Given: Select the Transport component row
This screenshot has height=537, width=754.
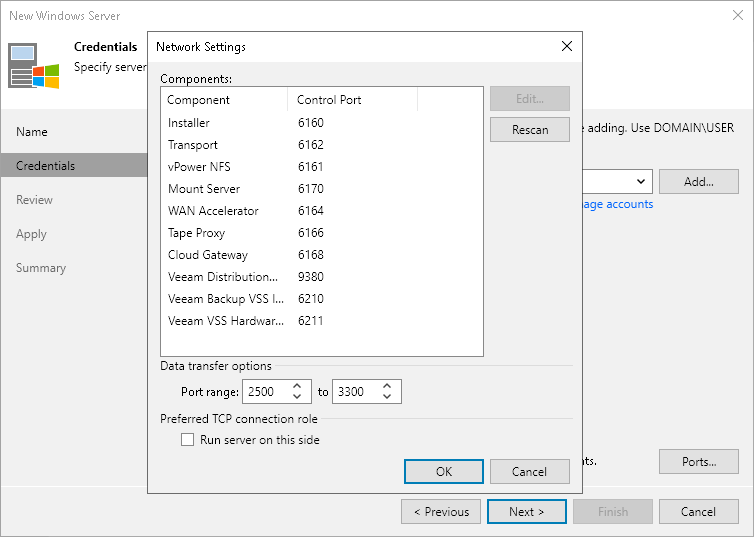Looking at the screenshot, I should tap(322, 145).
